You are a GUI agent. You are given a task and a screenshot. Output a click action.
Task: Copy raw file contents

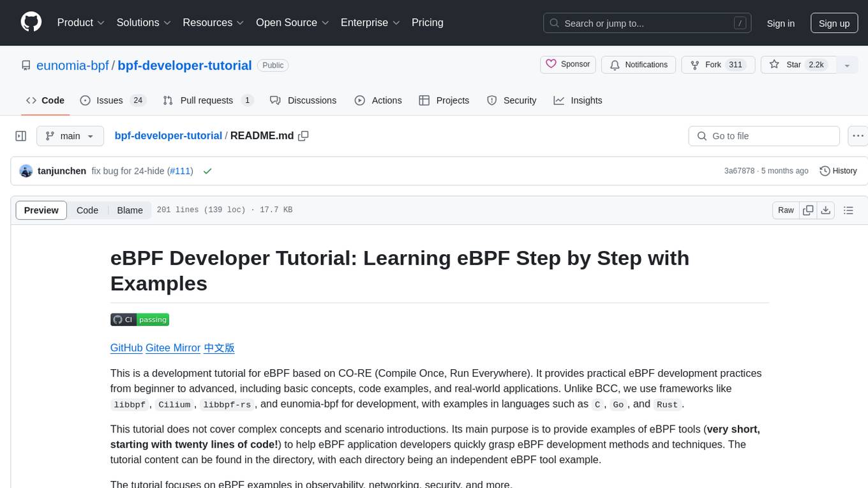click(808, 210)
